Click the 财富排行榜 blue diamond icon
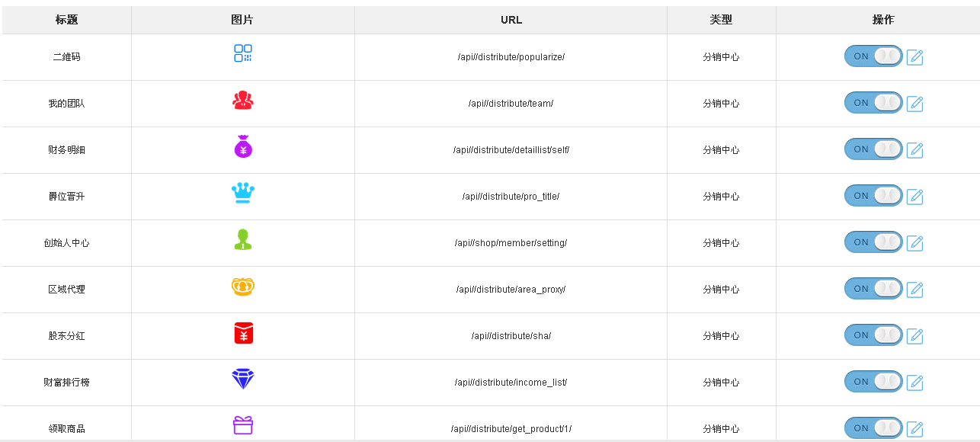The image size is (980, 442). point(243,380)
